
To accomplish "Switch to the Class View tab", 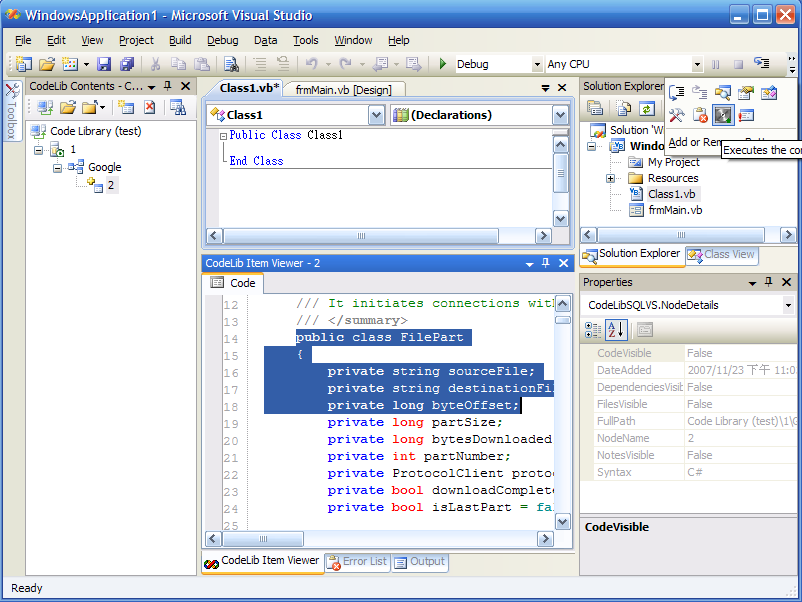I will coord(722,255).
